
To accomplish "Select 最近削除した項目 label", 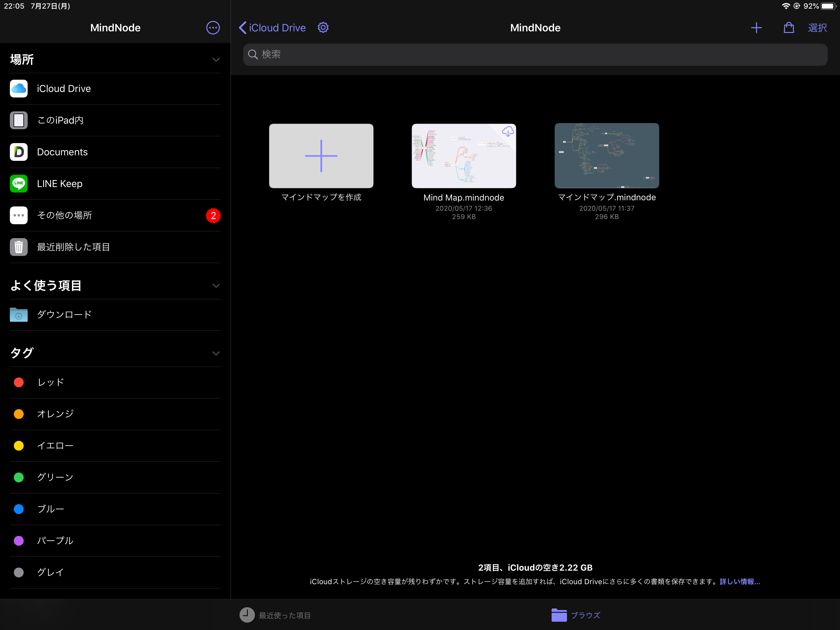I will tap(74, 247).
